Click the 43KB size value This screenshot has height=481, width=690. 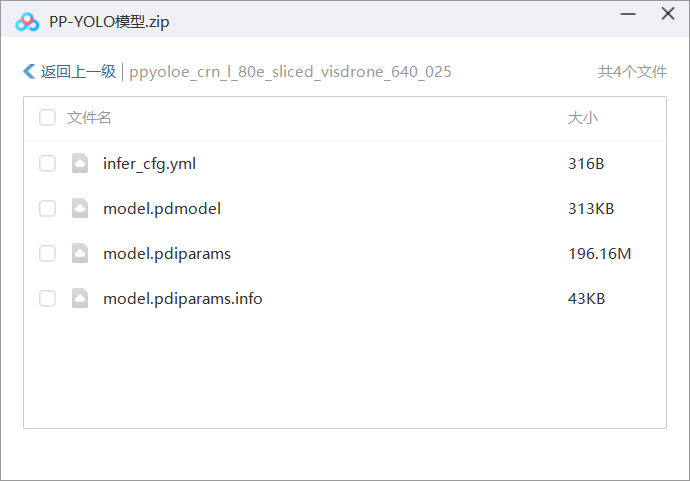click(586, 298)
